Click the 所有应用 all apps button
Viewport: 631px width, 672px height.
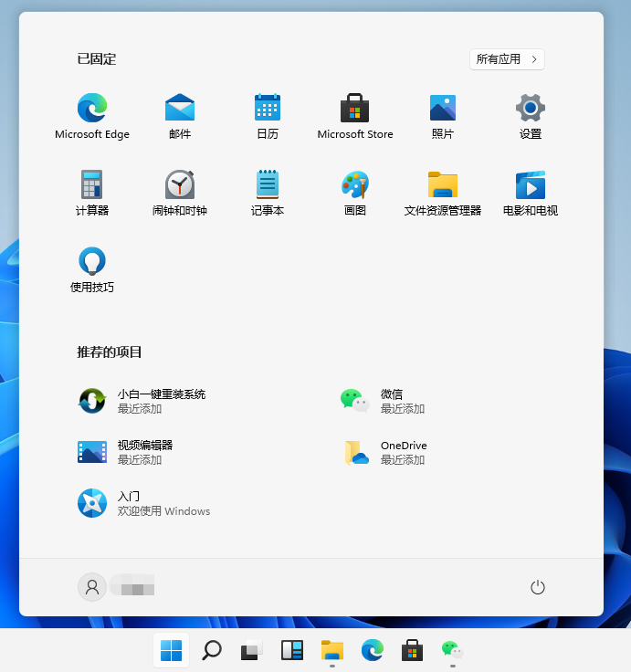click(x=507, y=59)
